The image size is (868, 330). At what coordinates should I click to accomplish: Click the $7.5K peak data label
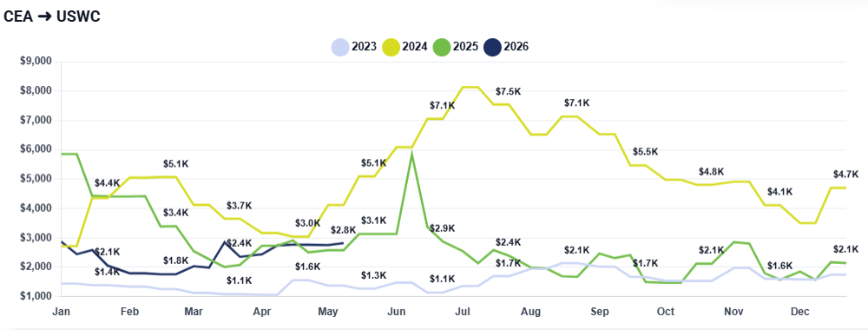coord(508,91)
